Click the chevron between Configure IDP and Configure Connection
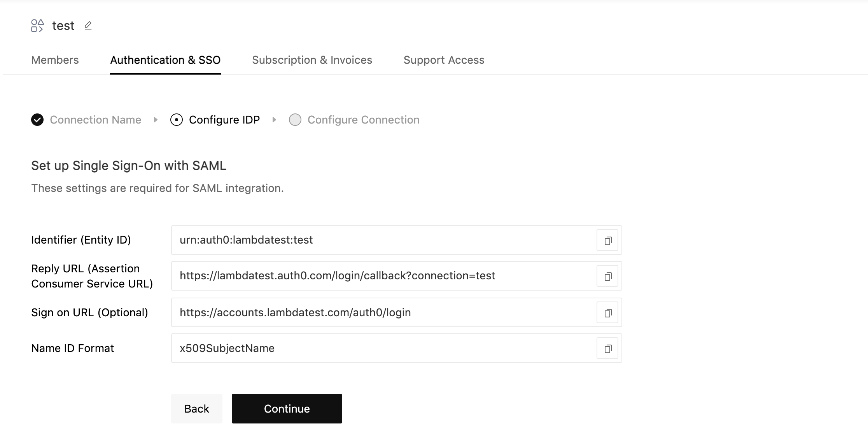Viewport: 868px width, 446px height. (274, 120)
